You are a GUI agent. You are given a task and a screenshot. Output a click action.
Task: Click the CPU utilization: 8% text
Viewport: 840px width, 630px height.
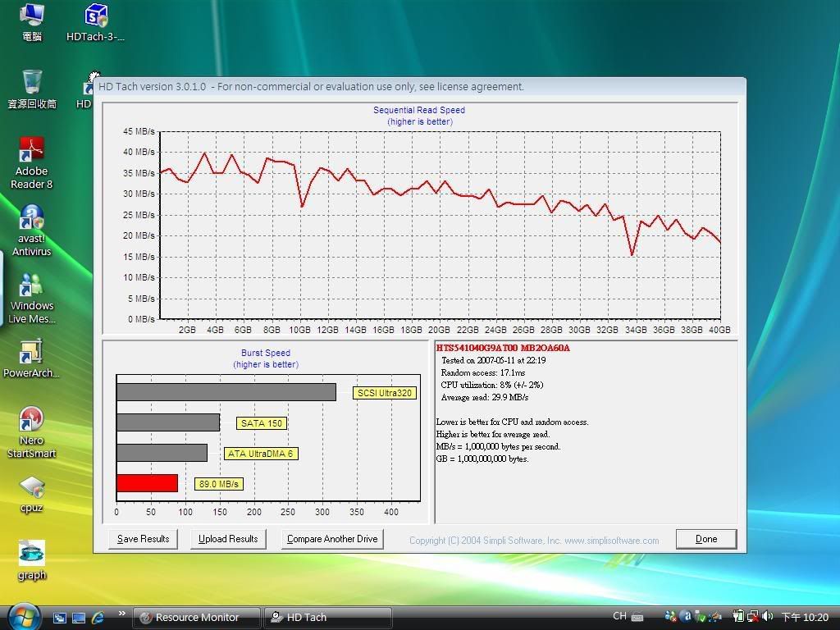[492, 385]
